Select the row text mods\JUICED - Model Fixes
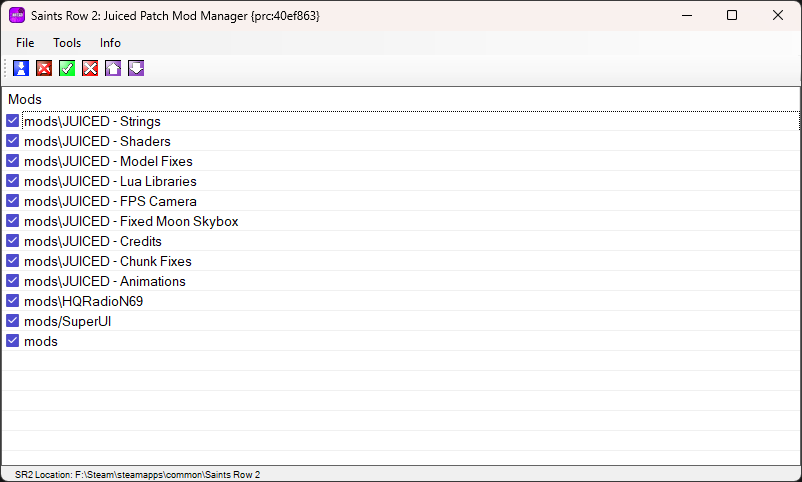Screen dimensions: 802x482 point(108,161)
